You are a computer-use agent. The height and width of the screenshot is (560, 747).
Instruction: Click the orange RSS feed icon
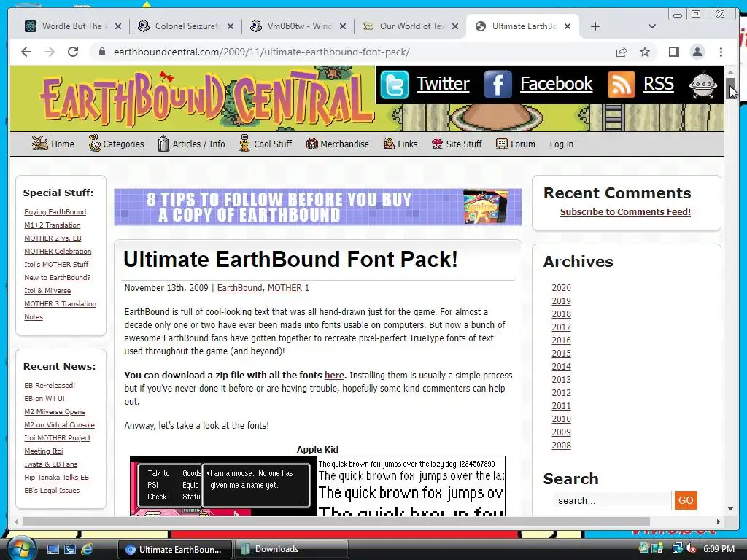[x=622, y=85]
